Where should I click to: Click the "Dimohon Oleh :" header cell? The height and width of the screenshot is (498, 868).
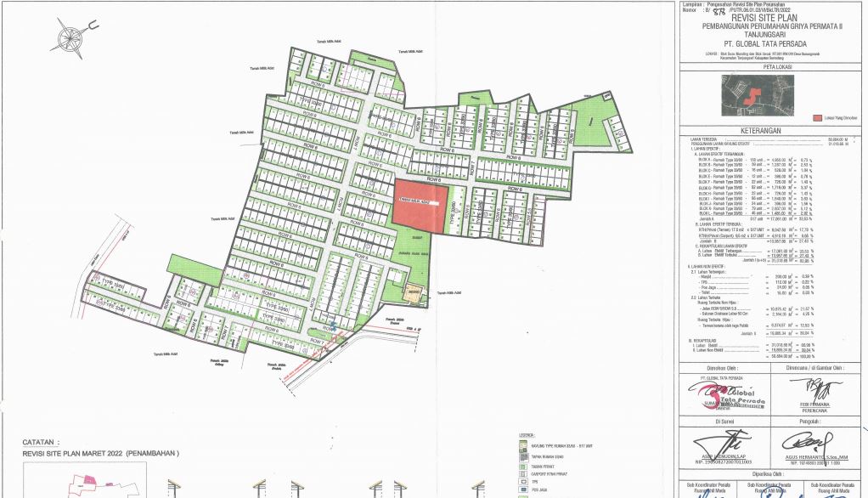(723, 368)
